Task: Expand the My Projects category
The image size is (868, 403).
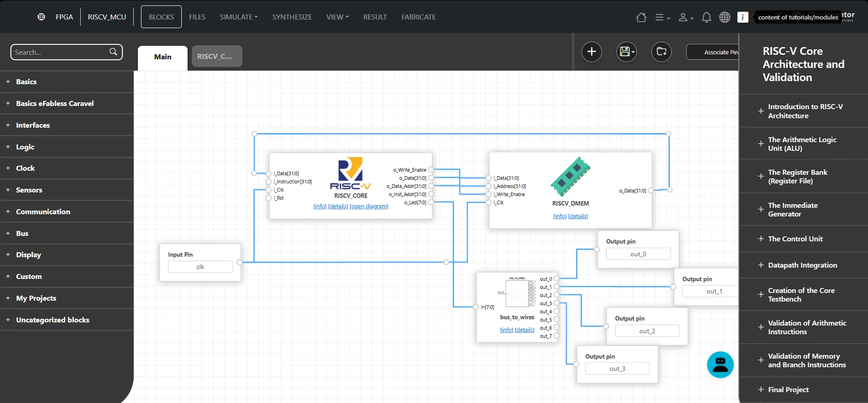Action: [67, 298]
